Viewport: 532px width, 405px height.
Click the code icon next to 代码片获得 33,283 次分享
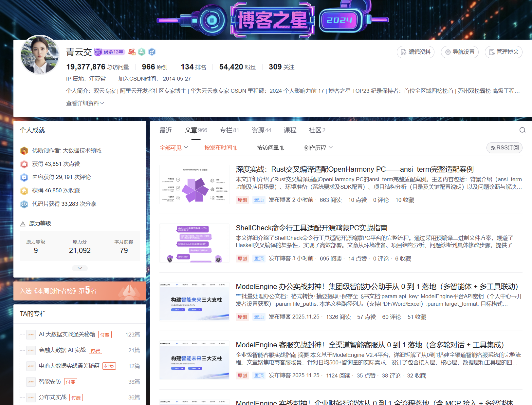[x=24, y=204]
